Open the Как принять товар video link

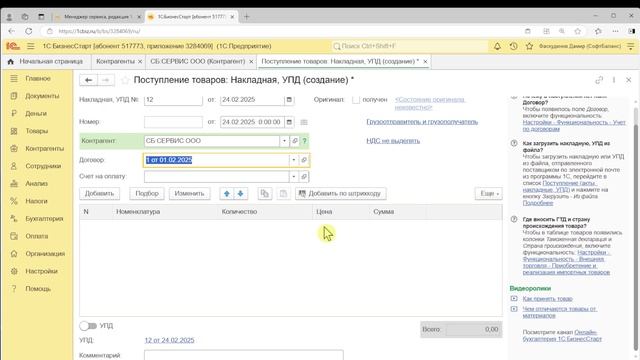click(x=547, y=299)
